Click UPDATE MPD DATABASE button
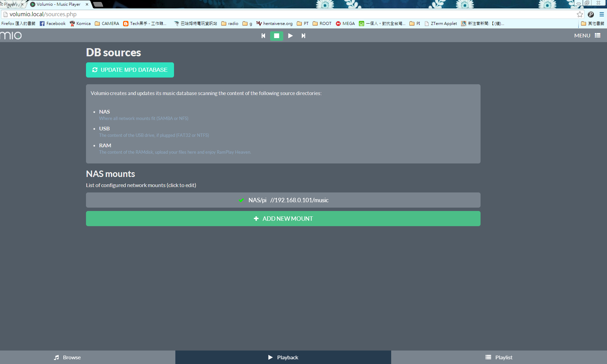607x364 pixels. pos(130,70)
